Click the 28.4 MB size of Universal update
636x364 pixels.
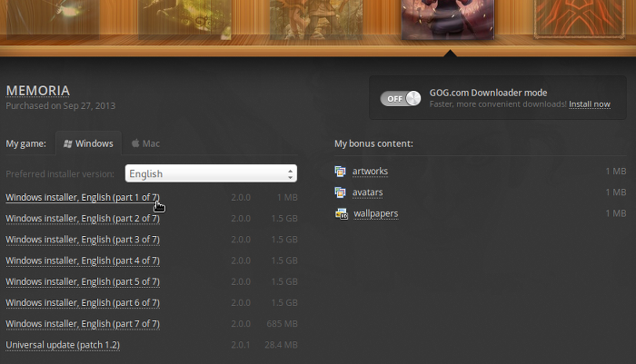click(x=281, y=345)
